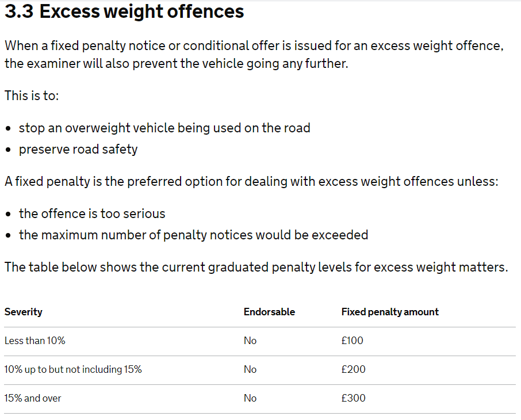Click the 'maximum number of penalty notices' bullet

coord(193,235)
